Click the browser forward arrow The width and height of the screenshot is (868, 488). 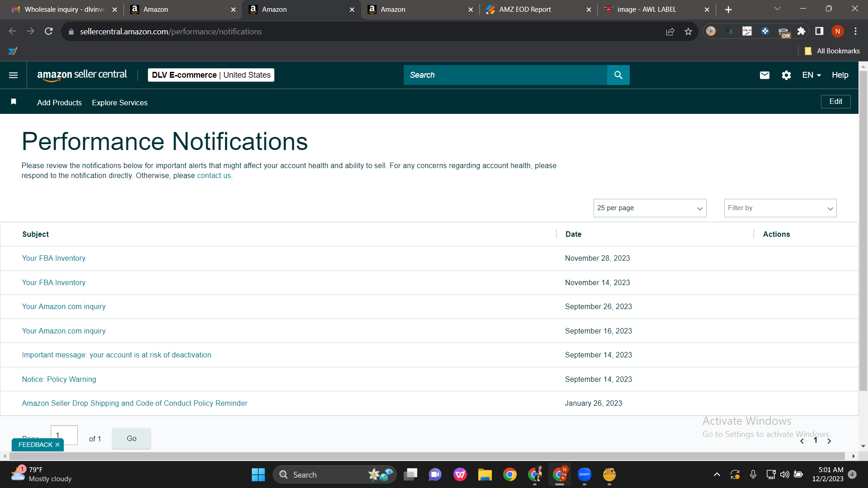[31, 31]
